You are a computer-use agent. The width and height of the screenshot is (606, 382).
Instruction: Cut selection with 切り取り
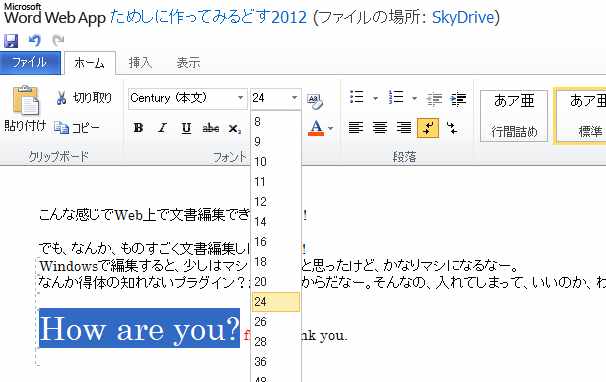pyautogui.click(x=83, y=98)
